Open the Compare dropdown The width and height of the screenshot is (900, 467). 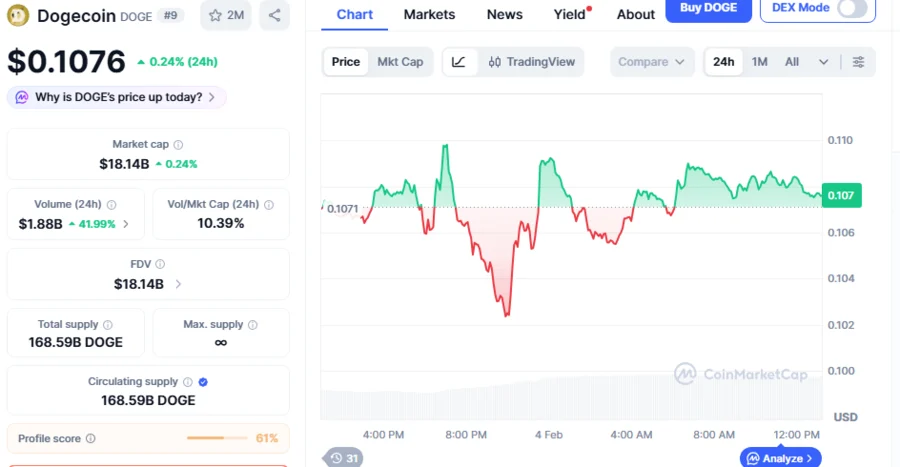pos(652,62)
